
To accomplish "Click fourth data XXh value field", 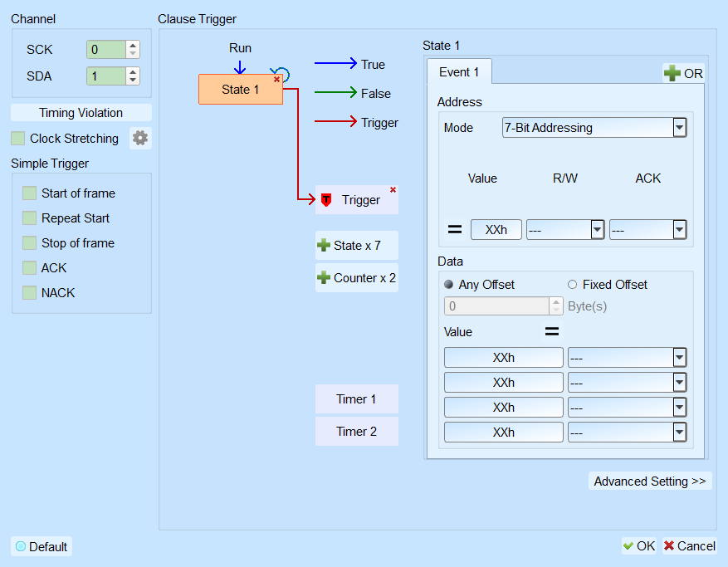I will point(503,433).
